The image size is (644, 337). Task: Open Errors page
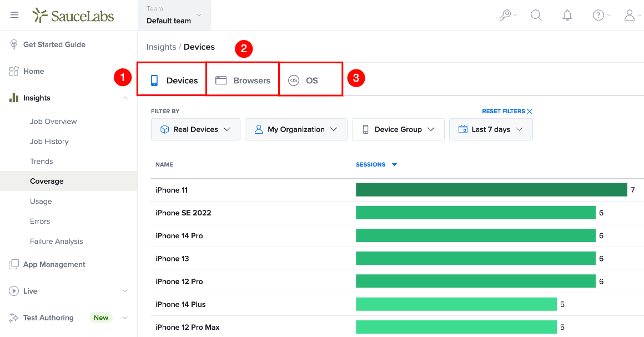click(40, 221)
